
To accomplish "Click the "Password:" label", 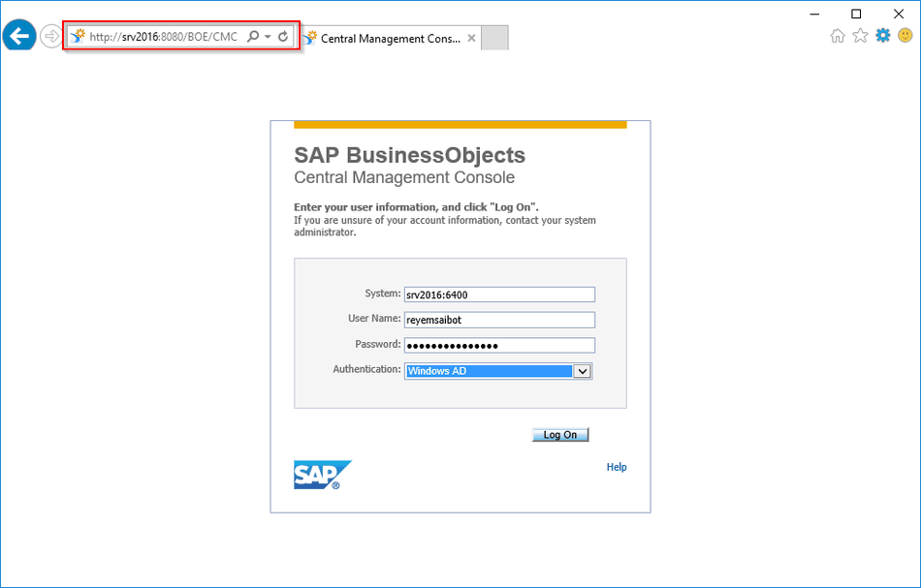I will [x=378, y=344].
